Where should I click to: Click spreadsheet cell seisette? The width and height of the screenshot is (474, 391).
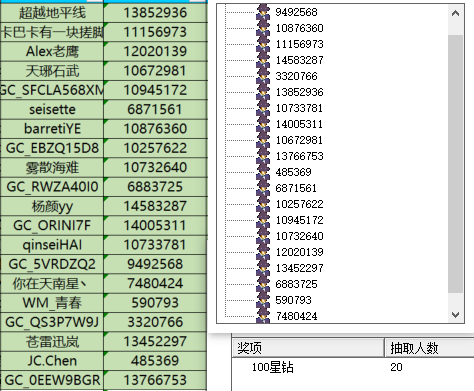52,110
